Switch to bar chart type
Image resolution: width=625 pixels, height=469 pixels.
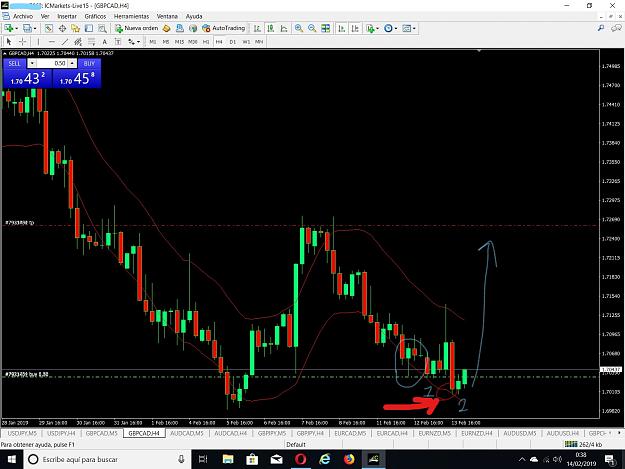(x=257, y=28)
